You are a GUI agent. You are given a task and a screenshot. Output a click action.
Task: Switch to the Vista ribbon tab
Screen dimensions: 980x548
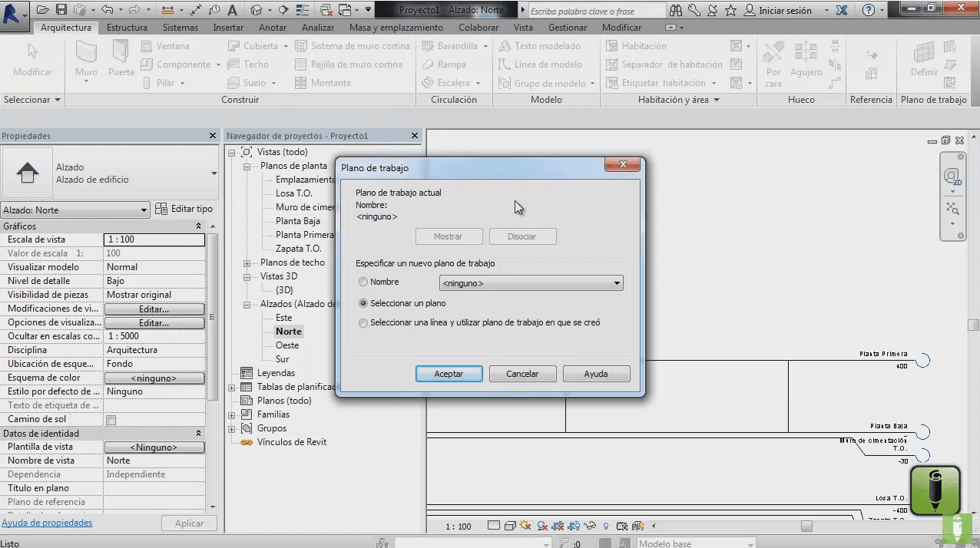point(523,28)
